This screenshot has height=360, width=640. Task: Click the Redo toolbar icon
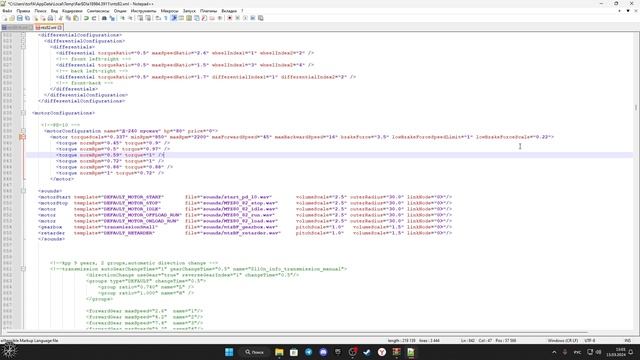94,18
